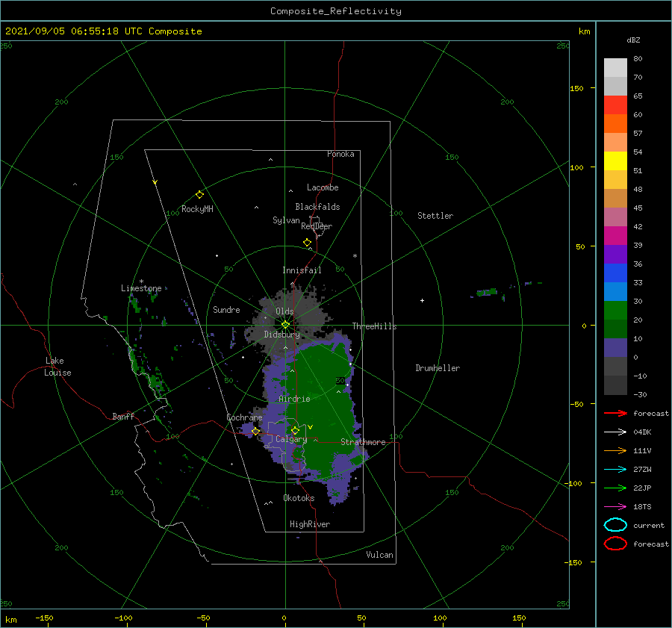Click the Cochrane city label
The height and width of the screenshot is (628, 672).
(x=244, y=417)
